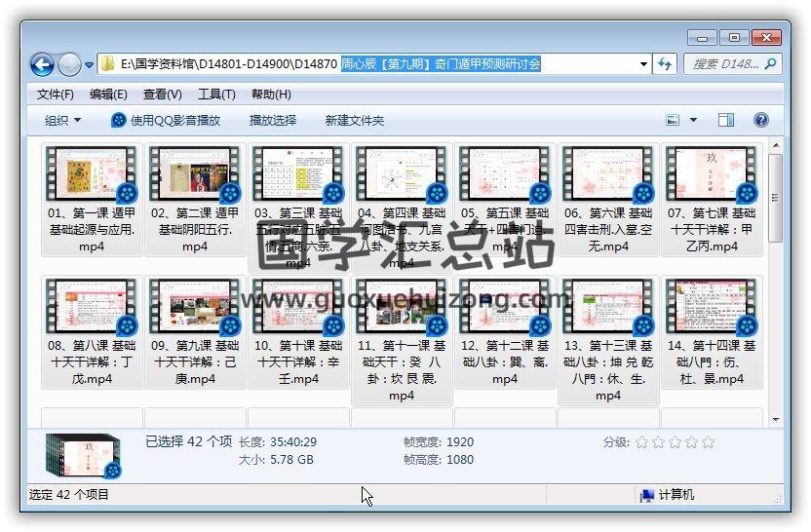Click the search magnifier icon
Image resolution: width=811 pixels, height=532 pixels.
[x=770, y=64]
